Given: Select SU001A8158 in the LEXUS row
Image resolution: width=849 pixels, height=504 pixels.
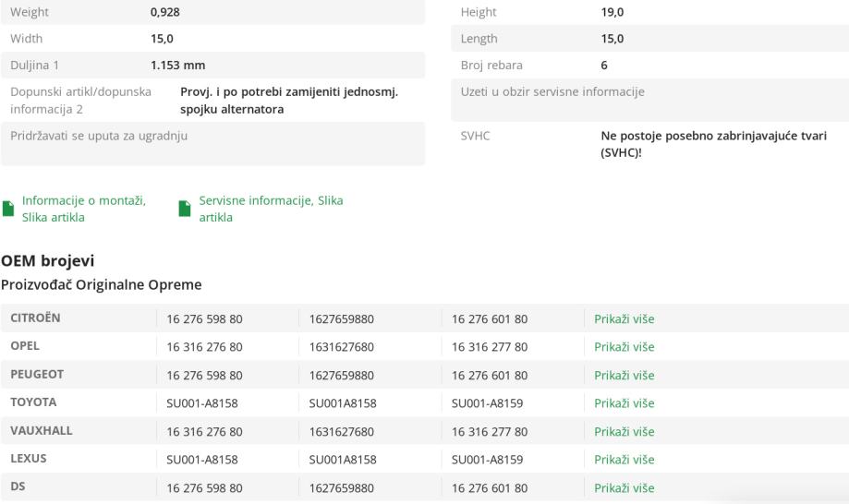Looking at the screenshot, I should click(x=343, y=460).
